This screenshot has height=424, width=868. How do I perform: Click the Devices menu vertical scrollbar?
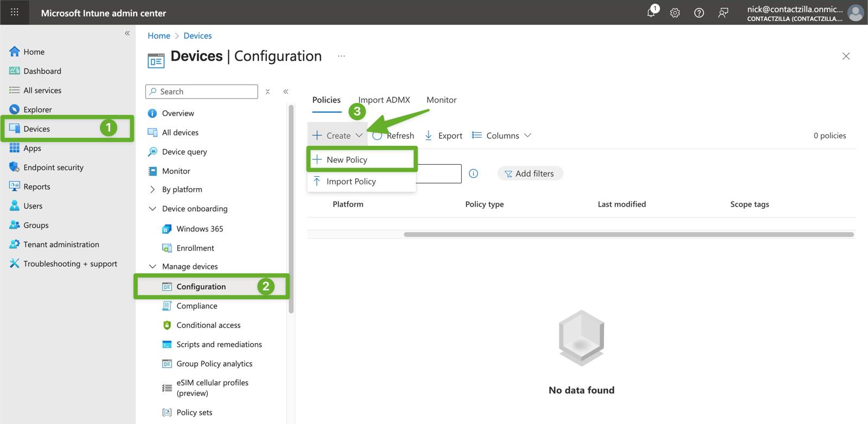point(291,209)
